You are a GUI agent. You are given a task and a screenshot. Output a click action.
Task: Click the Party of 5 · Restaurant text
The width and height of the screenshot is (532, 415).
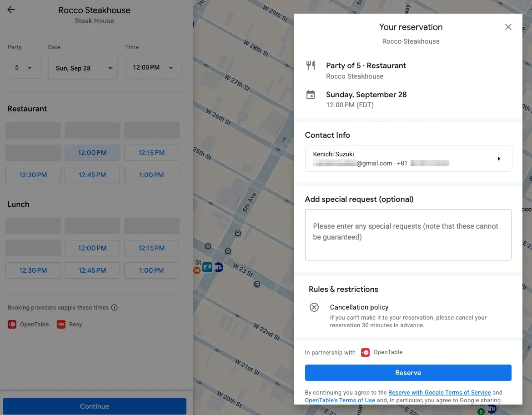(x=366, y=65)
